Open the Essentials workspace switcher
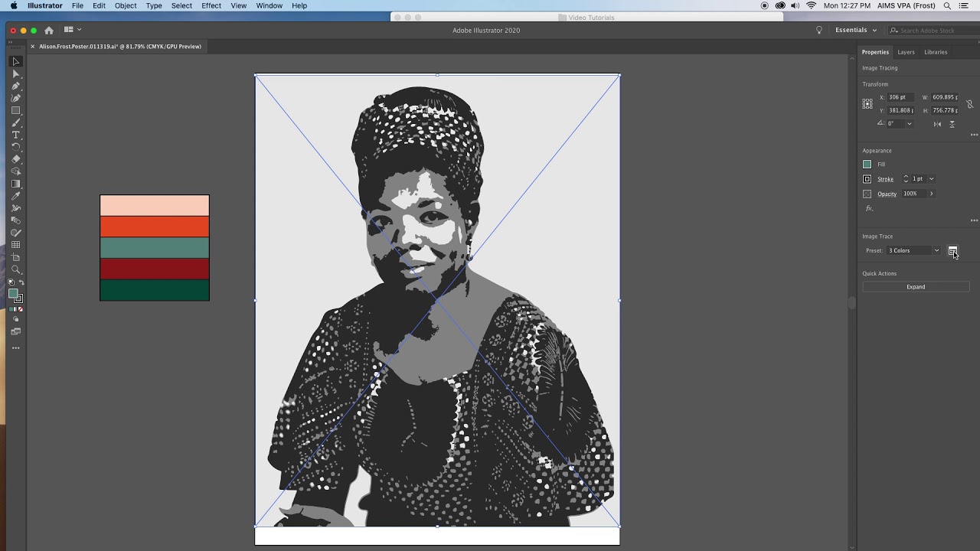Viewport: 980px width, 551px height. [x=856, y=30]
